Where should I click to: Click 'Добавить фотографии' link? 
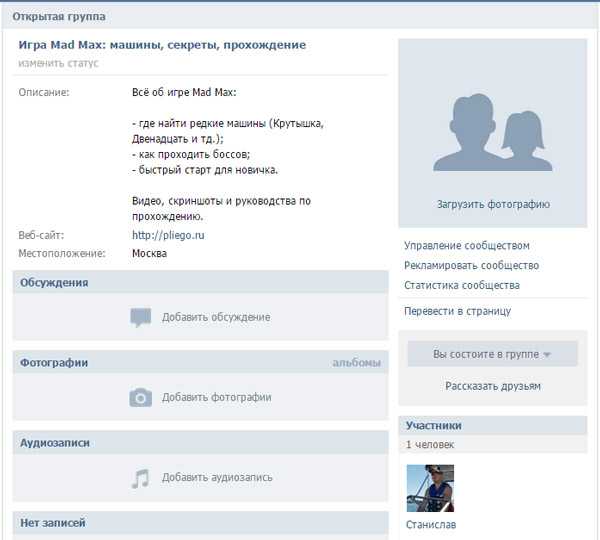[217, 397]
